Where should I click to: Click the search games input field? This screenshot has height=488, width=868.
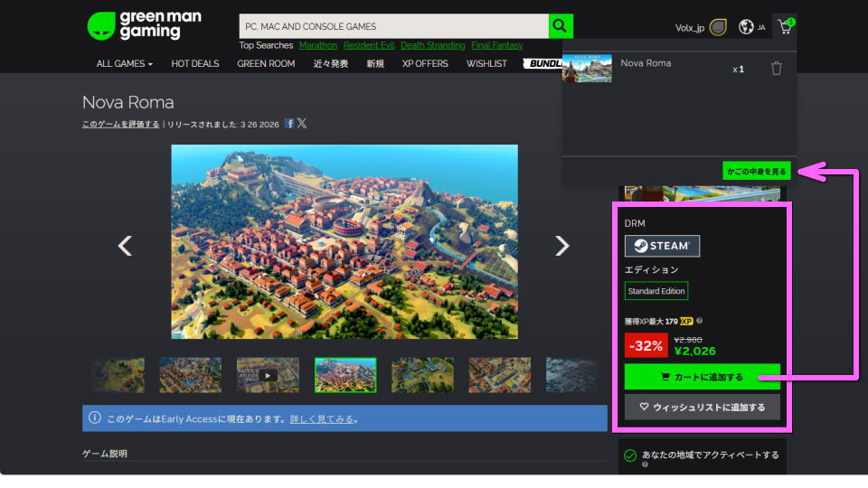(393, 26)
